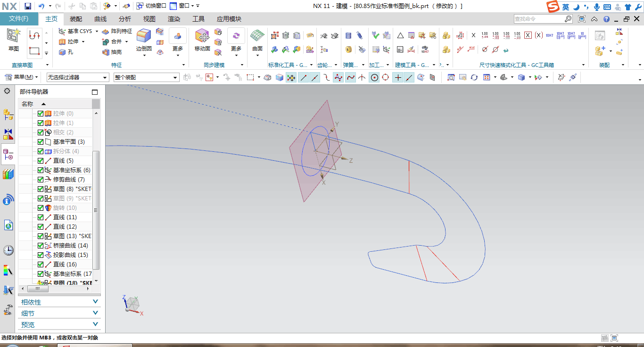Click the rectangle sketch curve icon
Screen dimensions: 644x347
tap(34, 50)
